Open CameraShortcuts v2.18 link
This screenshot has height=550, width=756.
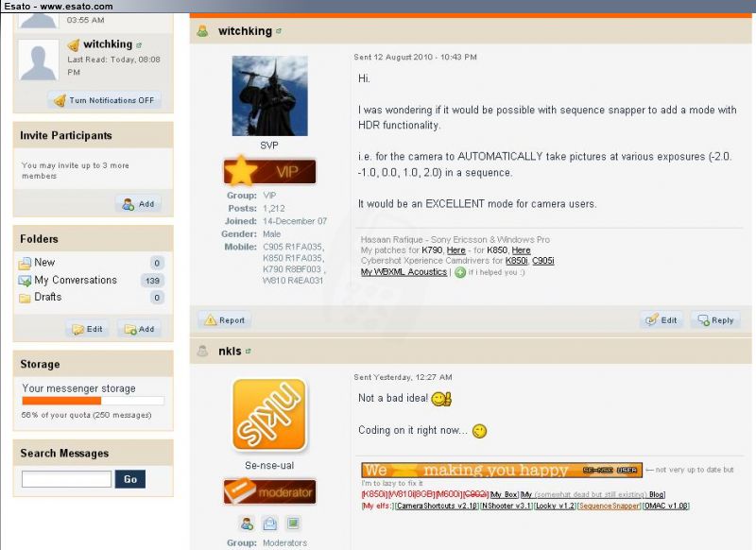pyautogui.click(x=437, y=506)
